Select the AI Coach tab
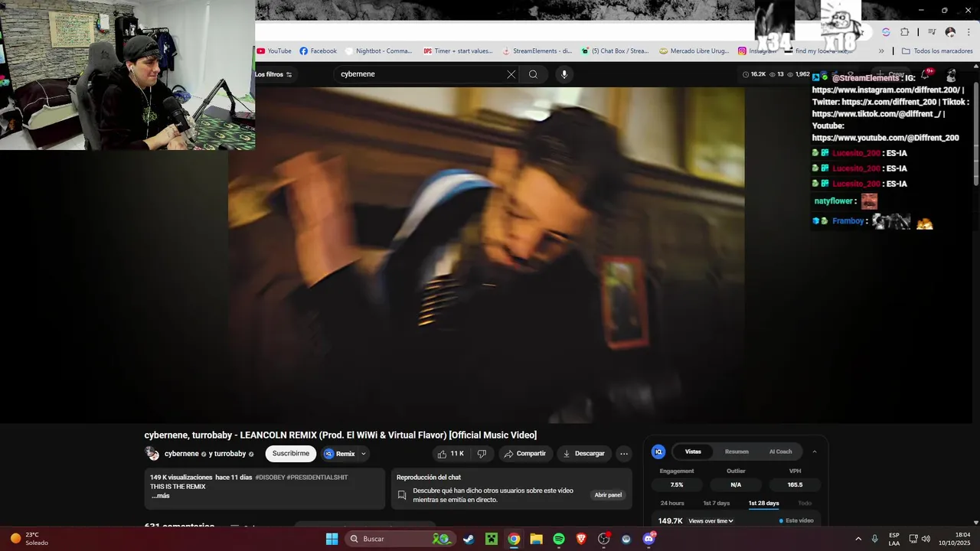Image resolution: width=980 pixels, height=551 pixels. (780, 452)
